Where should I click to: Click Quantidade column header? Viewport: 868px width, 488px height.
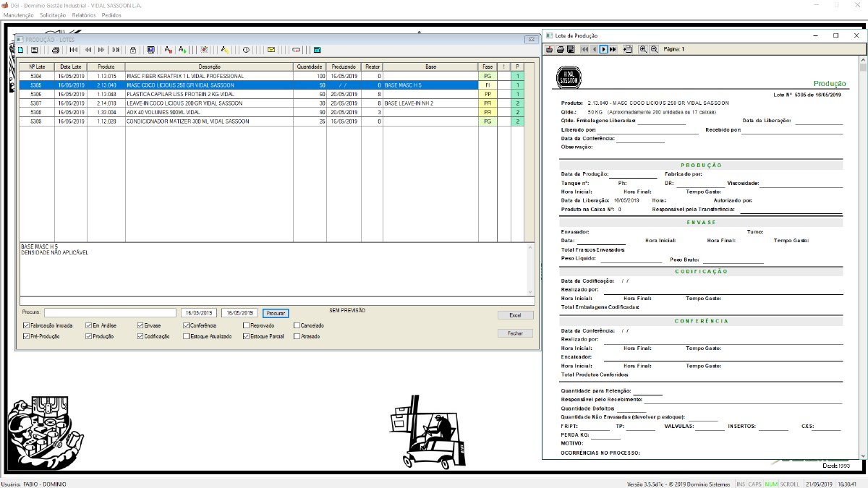[x=310, y=67]
